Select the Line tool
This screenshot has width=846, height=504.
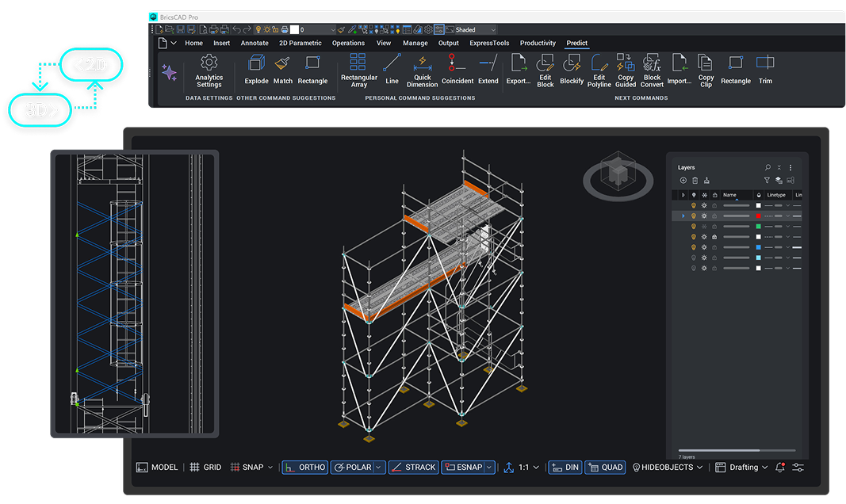click(392, 70)
